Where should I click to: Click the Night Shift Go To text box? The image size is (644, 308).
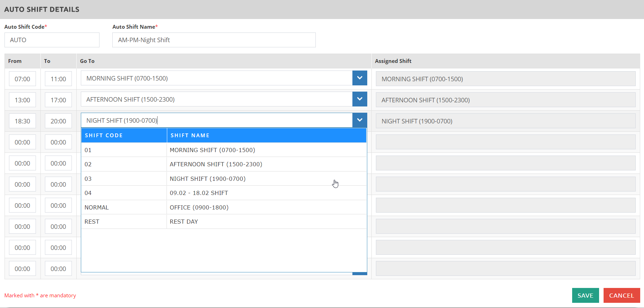click(x=216, y=121)
